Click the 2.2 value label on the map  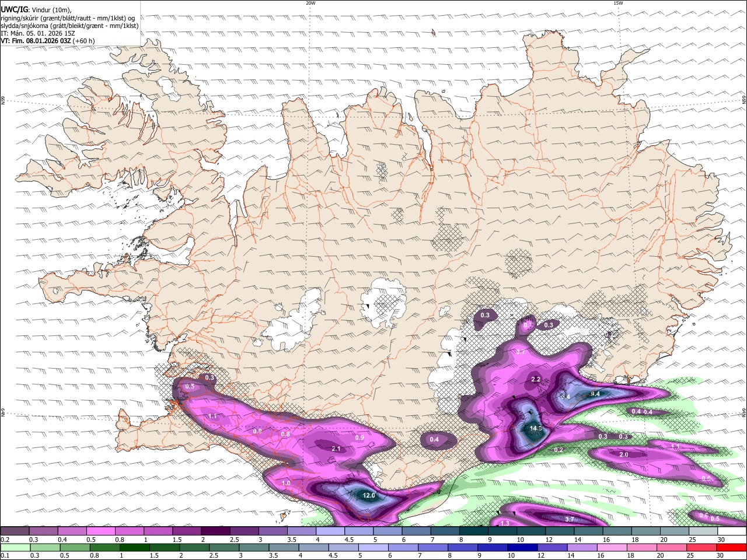click(536, 380)
